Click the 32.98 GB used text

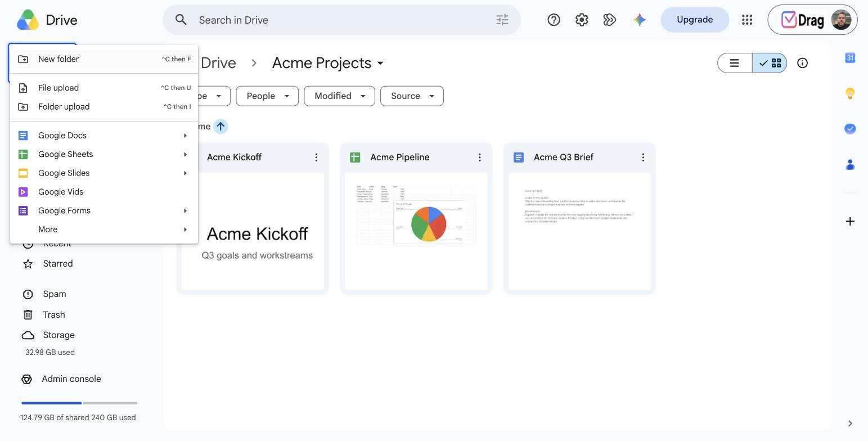pos(50,353)
